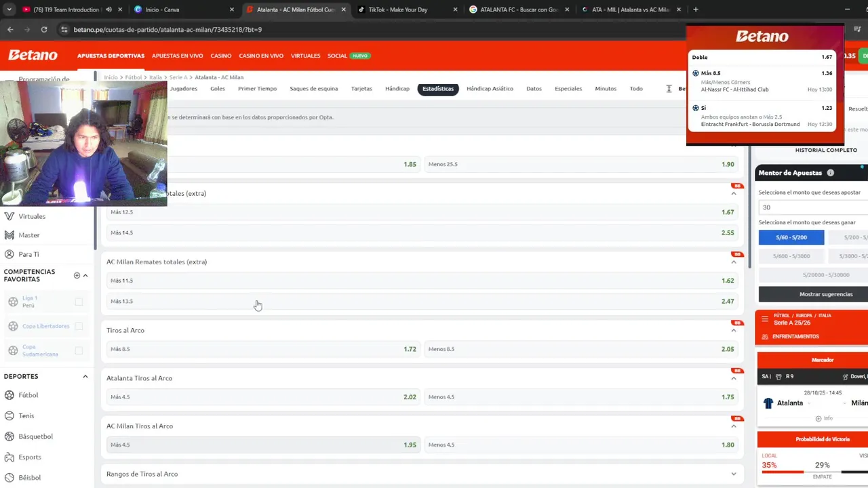Screen dimensions: 868x488
Task: Open match Info icon in widget
Action: tap(818, 418)
